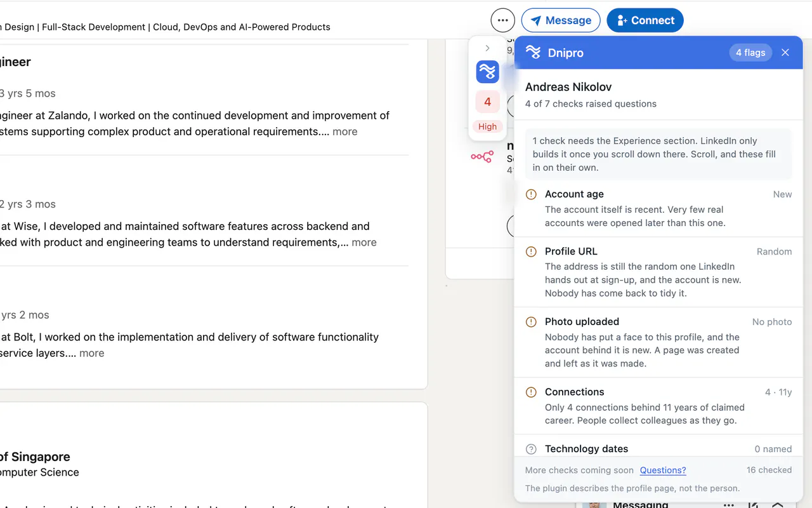The image size is (812, 508).
Task: Click the "4 flags" badge
Action: [750, 53]
